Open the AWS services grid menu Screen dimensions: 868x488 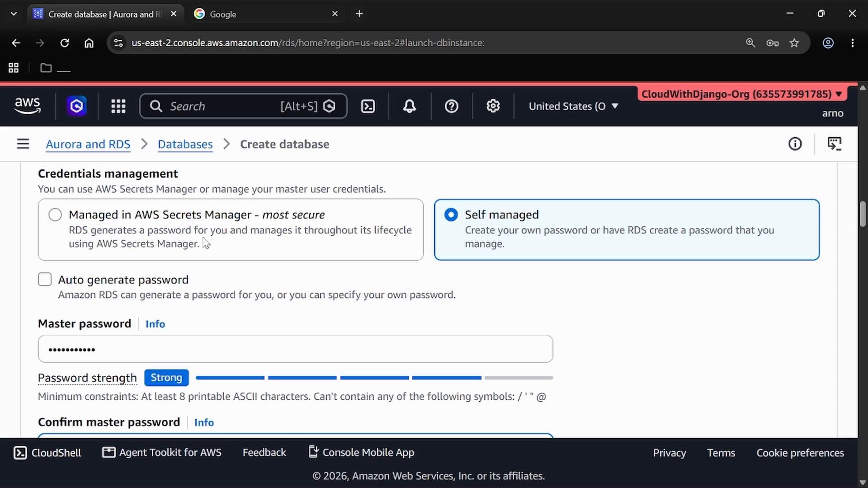pos(118,106)
